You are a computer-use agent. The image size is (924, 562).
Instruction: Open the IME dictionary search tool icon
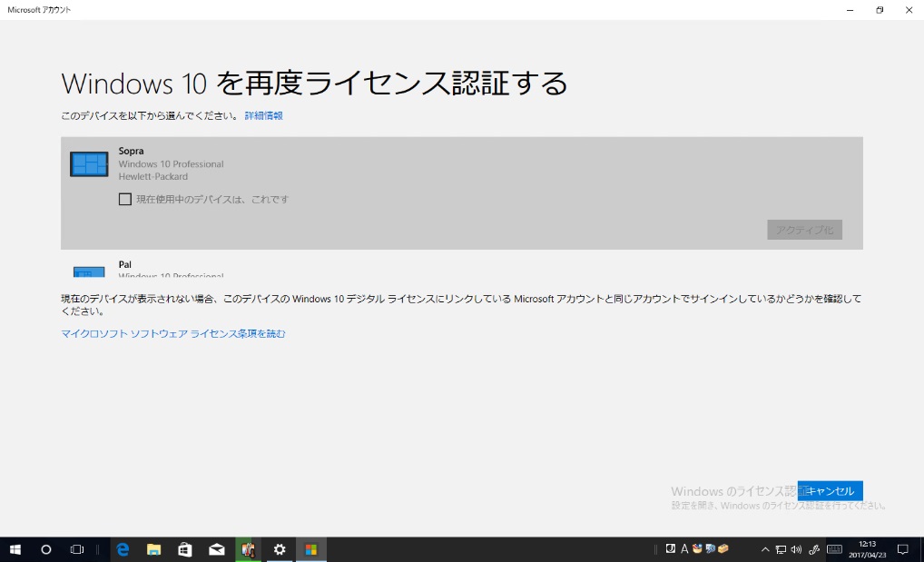point(710,548)
